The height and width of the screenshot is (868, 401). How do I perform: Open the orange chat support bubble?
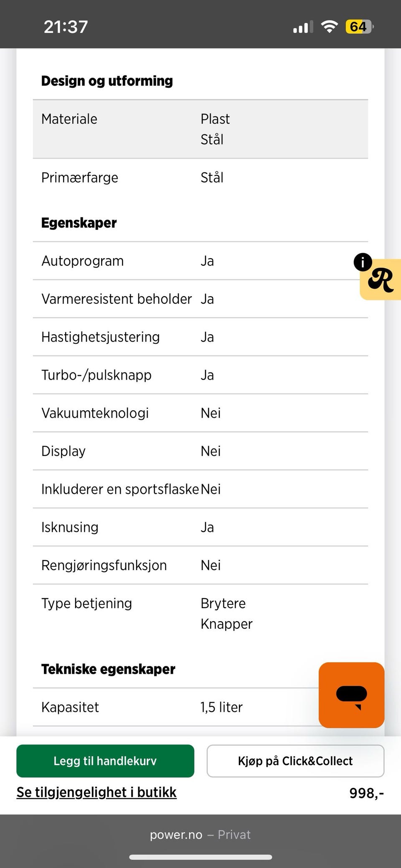click(x=351, y=695)
